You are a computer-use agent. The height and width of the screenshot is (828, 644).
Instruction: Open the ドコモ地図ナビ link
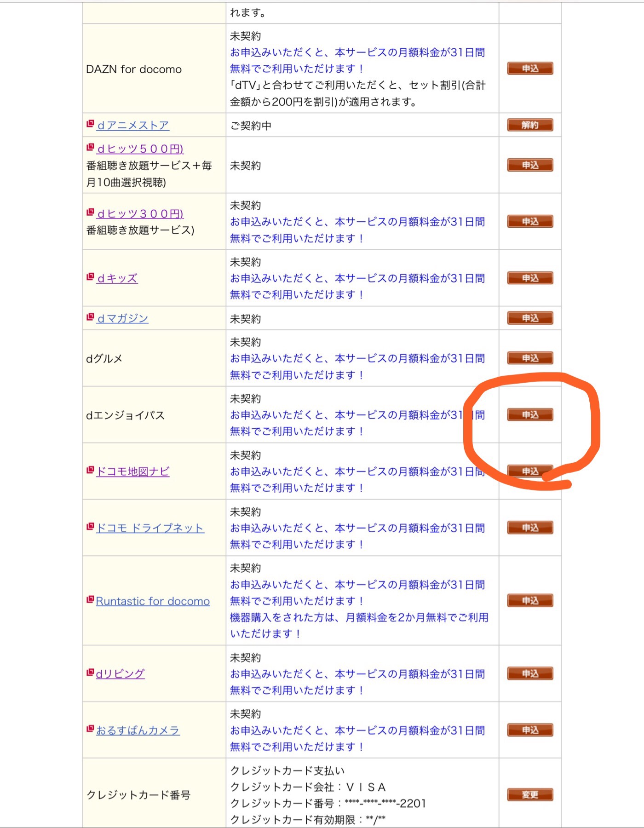pyautogui.click(x=132, y=471)
